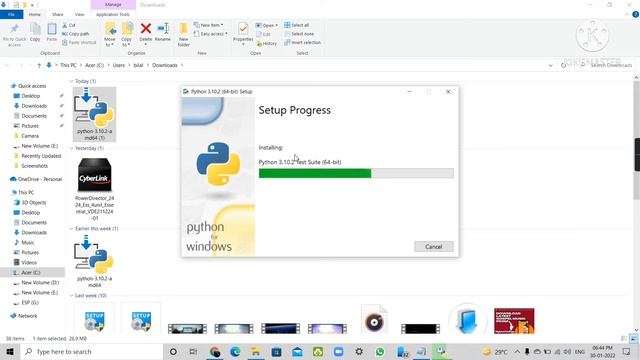Open the Copy to menu

(127, 35)
